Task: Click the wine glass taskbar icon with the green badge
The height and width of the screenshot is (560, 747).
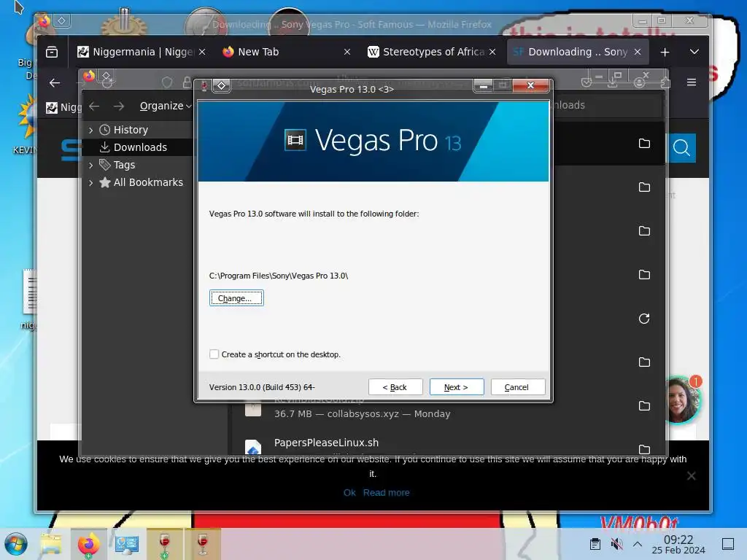Action: coord(164,544)
